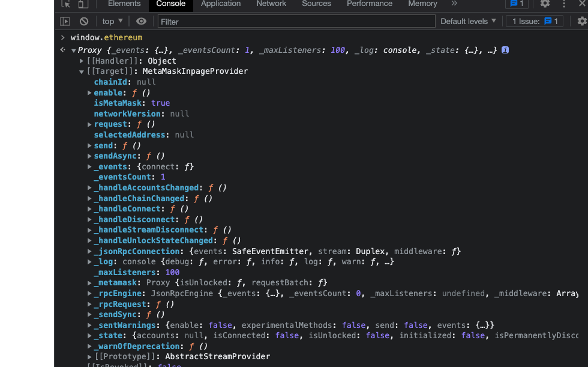Click the info icon beside Proxy
Viewport: 588px width, 367px height.
point(505,50)
